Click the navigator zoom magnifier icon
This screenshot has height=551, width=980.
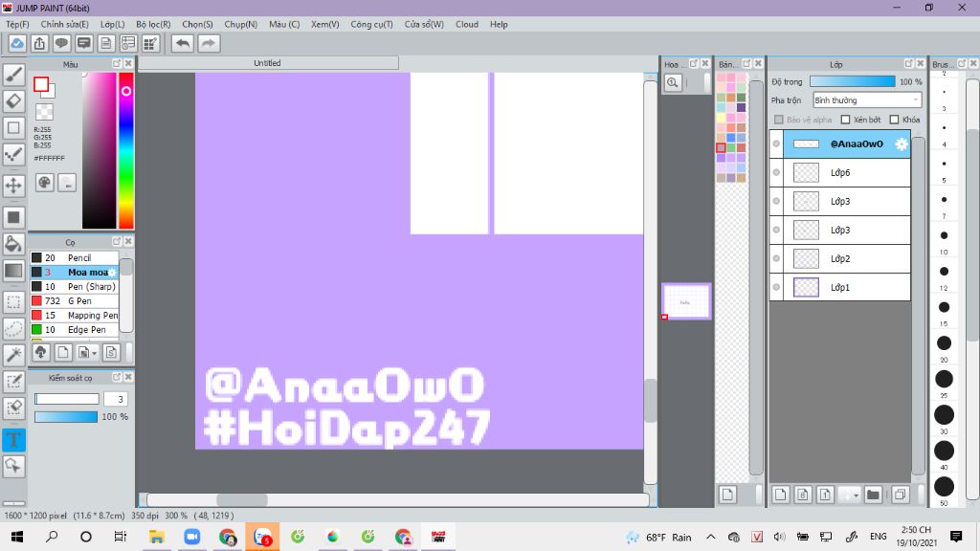tap(673, 82)
